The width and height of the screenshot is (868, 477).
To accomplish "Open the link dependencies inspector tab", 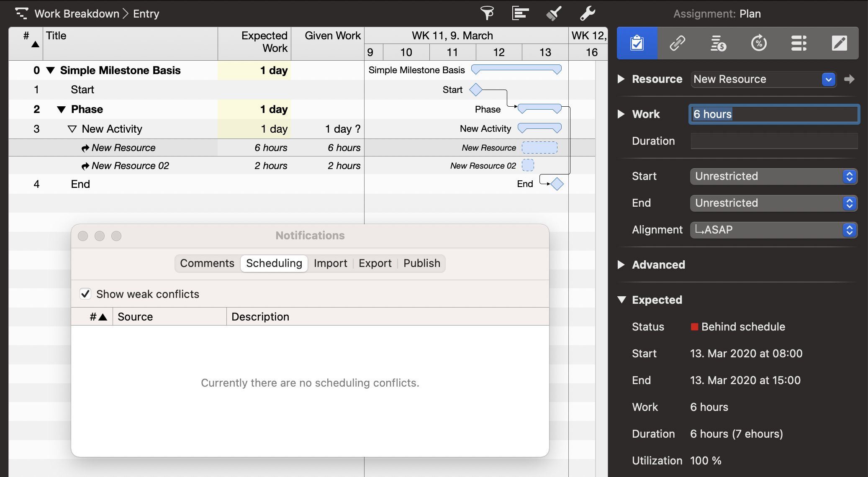I will (x=677, y=43).
